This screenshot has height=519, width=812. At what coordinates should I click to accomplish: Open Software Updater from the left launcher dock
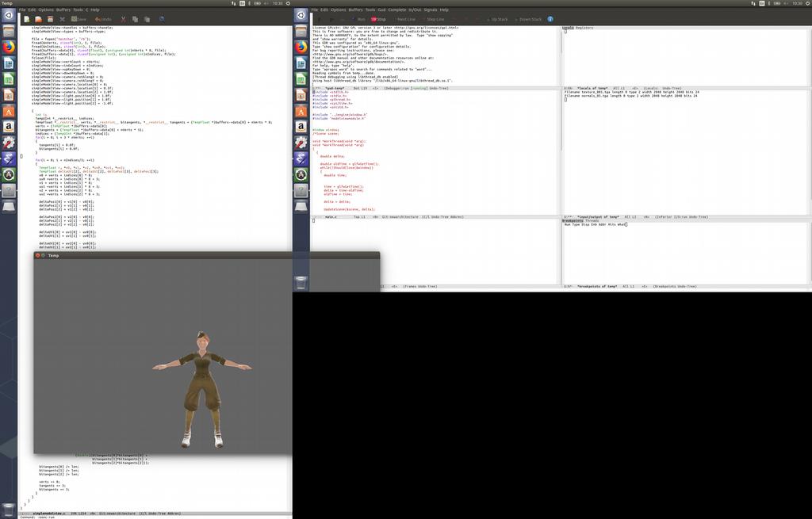click(9, 175)
